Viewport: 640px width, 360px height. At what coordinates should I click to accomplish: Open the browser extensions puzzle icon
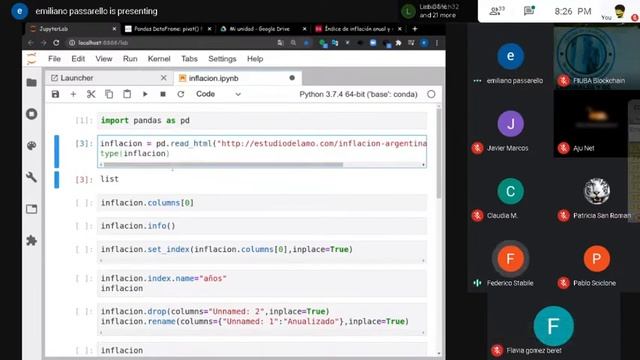point(398,43)
